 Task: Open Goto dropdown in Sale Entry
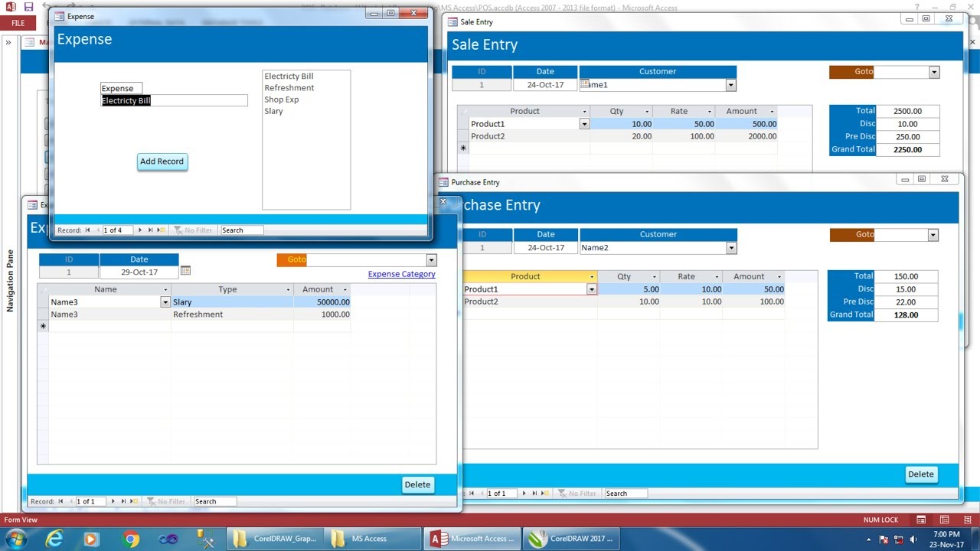(x=934, y=72)
